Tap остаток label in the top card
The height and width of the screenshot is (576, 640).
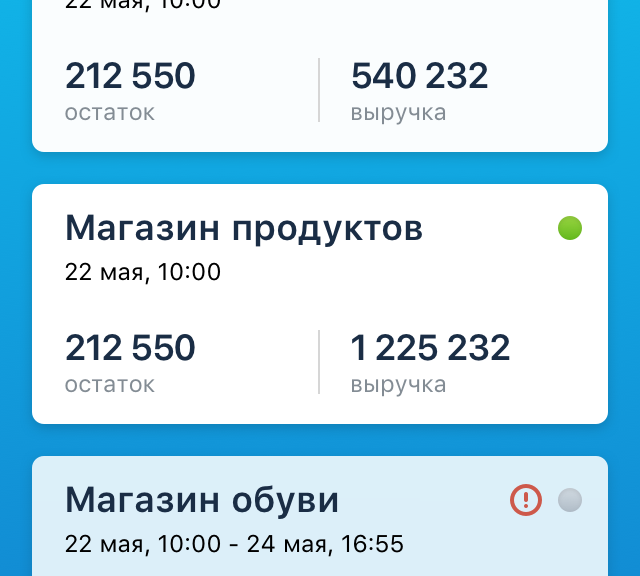(x=110, y=113)
